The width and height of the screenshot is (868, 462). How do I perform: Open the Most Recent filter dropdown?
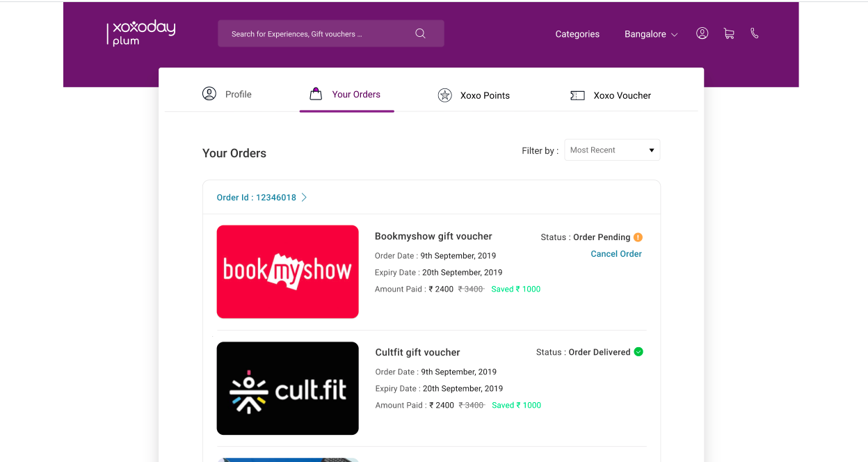[x=612, y=150]
